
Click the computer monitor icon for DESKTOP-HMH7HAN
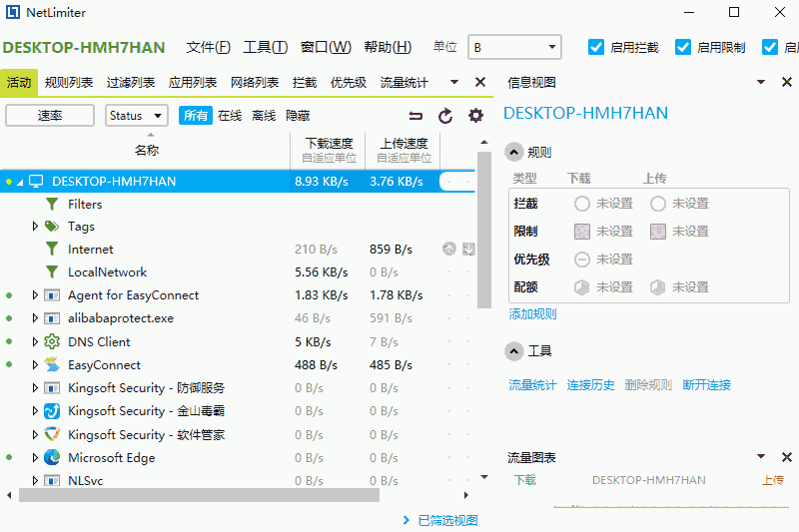[36, 182]
